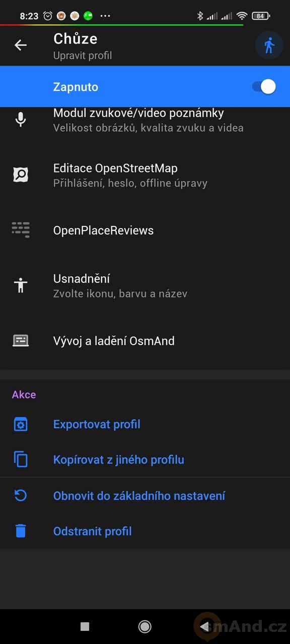Tap the export profile gear icon
The height and width of the screenshot is (644, 290).
pos(21,424)
